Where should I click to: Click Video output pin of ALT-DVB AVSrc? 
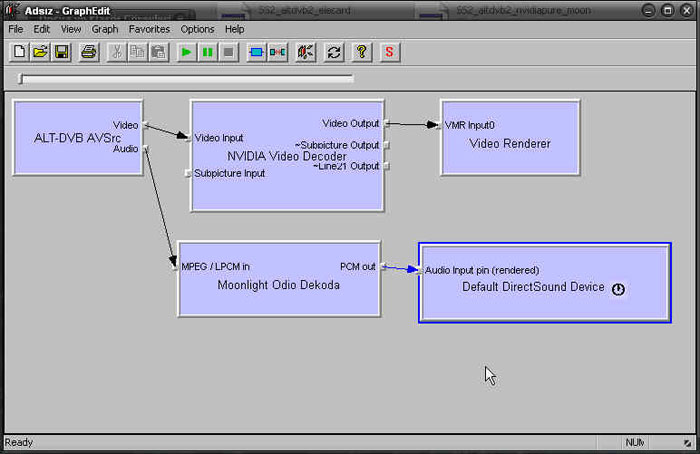click(146, 125)
